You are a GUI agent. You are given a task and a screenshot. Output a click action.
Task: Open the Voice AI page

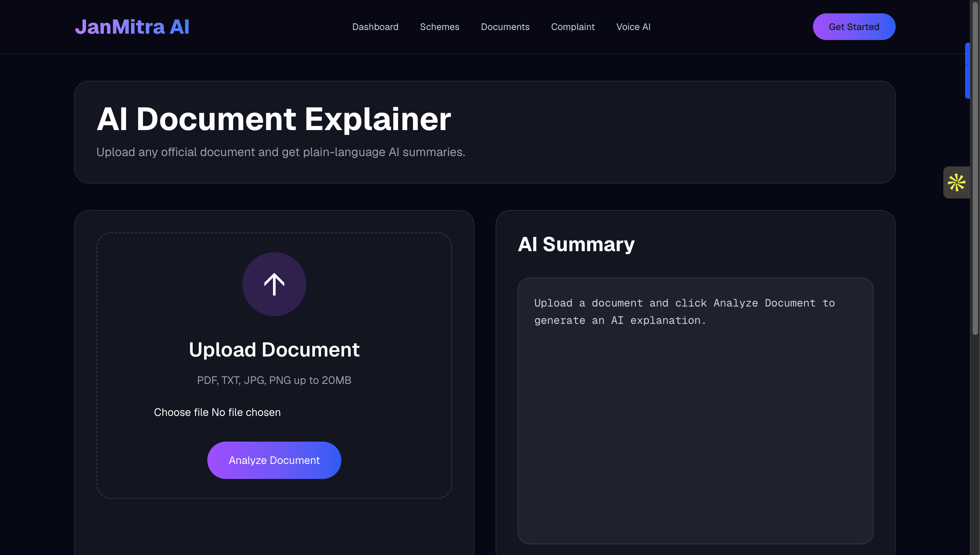click(x=633, y=27)
